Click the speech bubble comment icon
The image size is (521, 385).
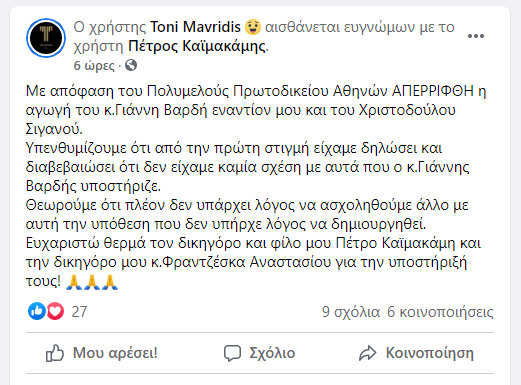pos(232,353)
